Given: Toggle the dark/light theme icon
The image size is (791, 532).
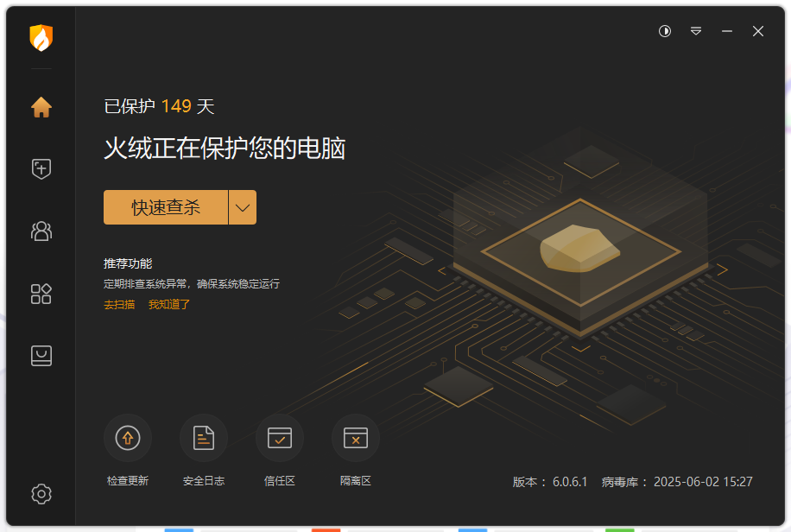Looking at the screenshot, I should click(663, 31).
